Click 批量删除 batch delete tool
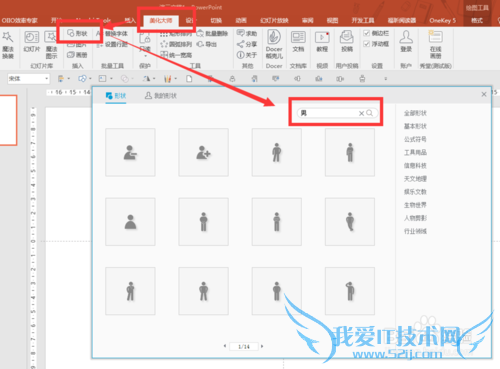This screenshot has height=369, width=500. pyautogui.click(x=212, y=34)
